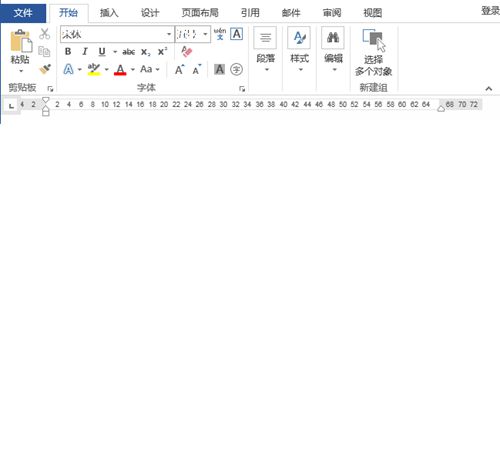Toggle strikethrough abc formatting

click(x=128, y=52)
